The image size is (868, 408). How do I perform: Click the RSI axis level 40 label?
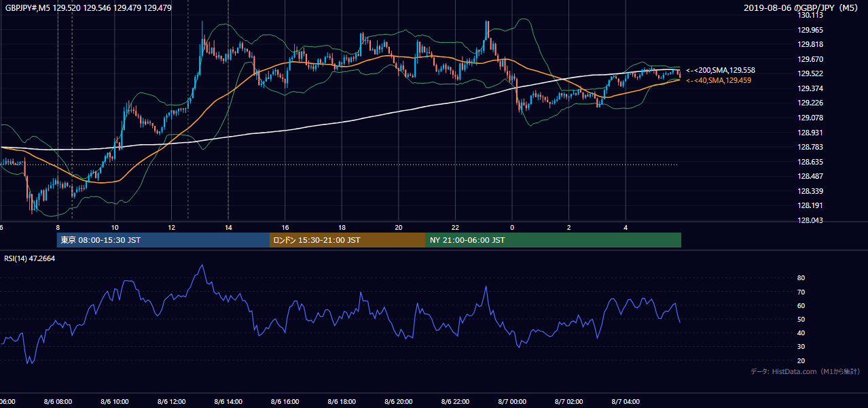(801, 333)
